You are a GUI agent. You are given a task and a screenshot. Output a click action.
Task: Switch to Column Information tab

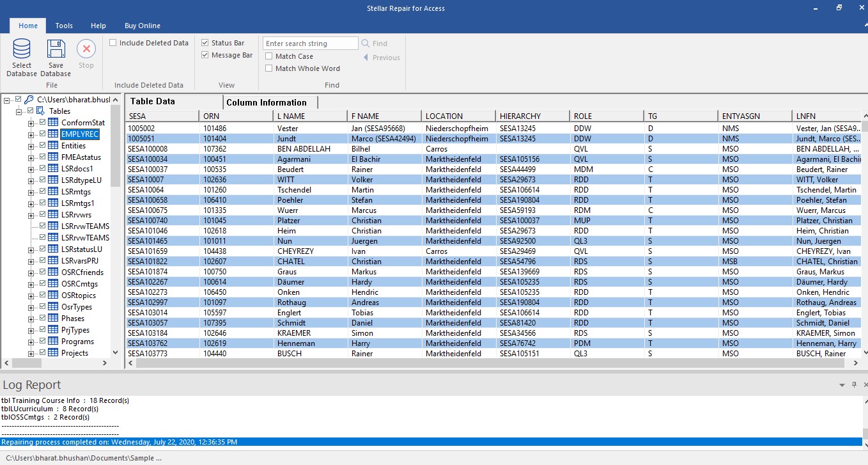coord(270,102)
